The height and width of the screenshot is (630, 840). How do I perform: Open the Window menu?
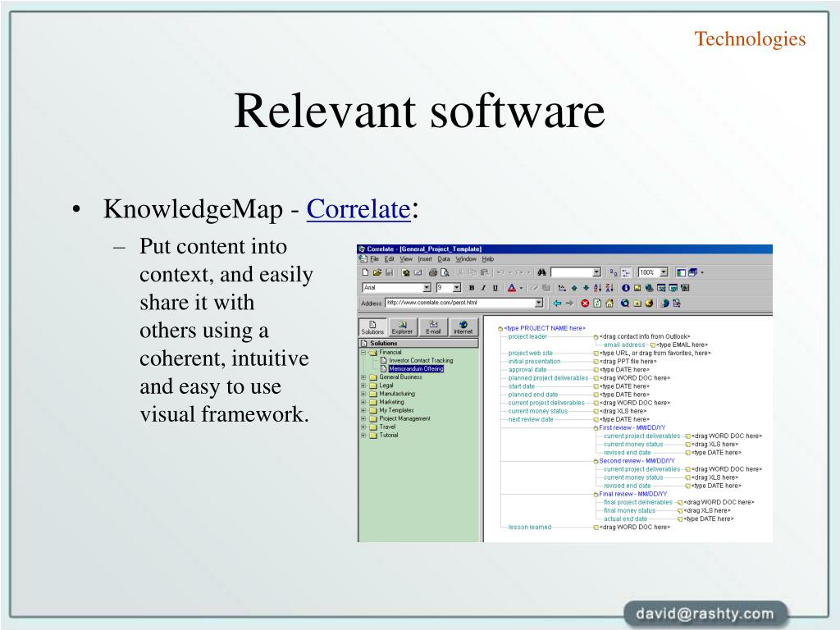(x=466, y=259)
